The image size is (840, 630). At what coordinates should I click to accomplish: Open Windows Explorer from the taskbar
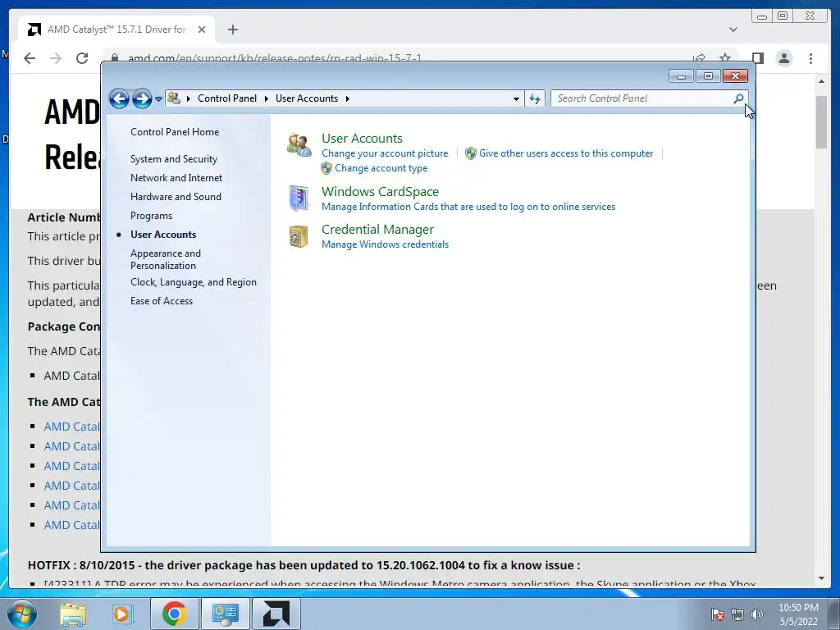[x=73, y=614]
